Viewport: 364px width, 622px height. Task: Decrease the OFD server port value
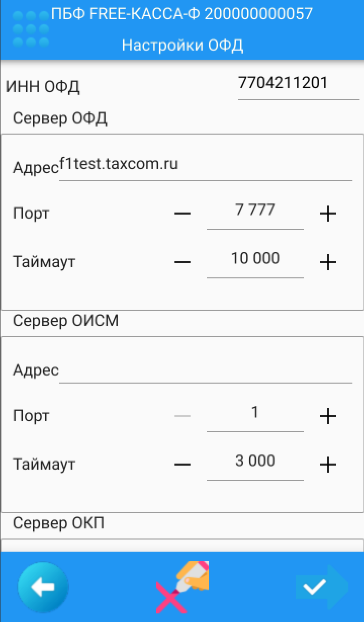point(183,214)
